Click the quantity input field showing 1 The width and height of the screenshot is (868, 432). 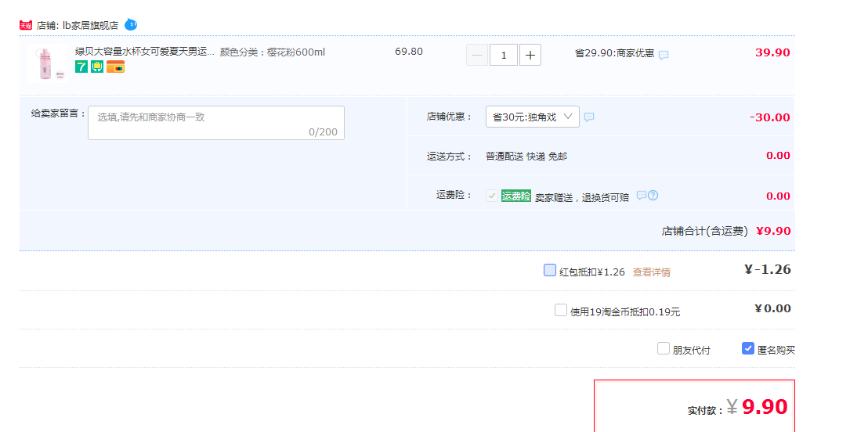[504, 55]
